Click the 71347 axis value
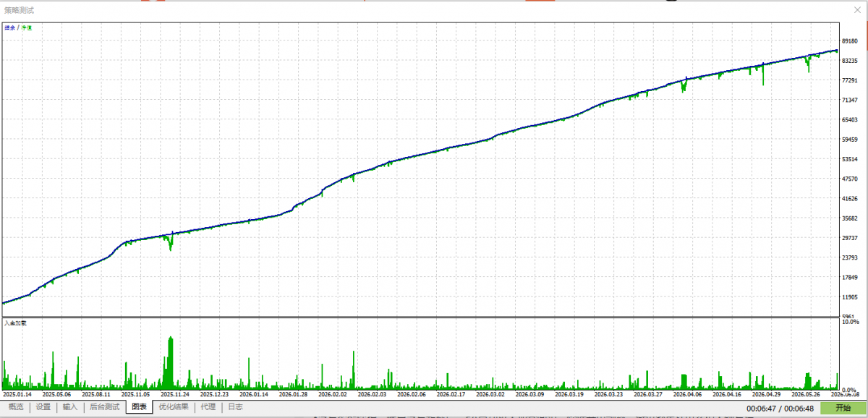This screenshot has width=868, height=418. 850,100
